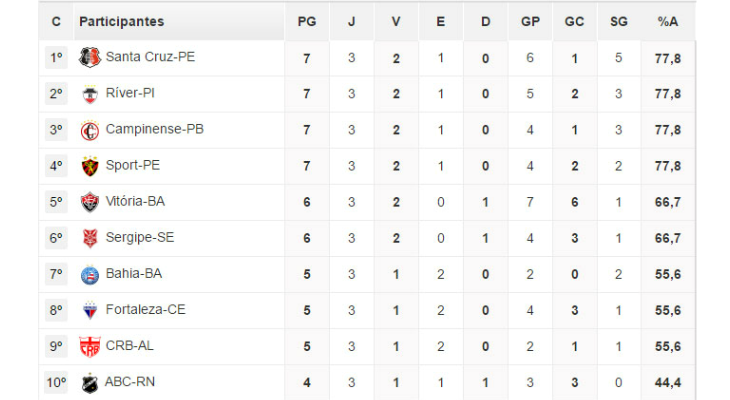Viewport: 730px width, 400px height.
Task: Click the ABC-RN team name
Action: pyautogui.click(x=130, y=381)
